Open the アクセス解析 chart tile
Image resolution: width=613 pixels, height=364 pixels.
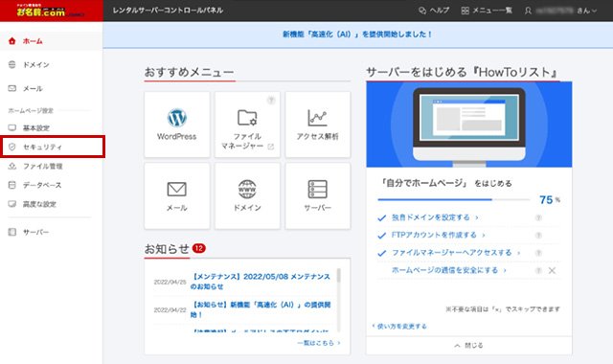(317, 125)
